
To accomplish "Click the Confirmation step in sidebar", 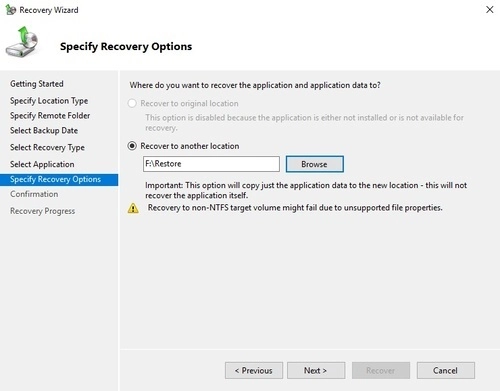I will tap(34, 194).
